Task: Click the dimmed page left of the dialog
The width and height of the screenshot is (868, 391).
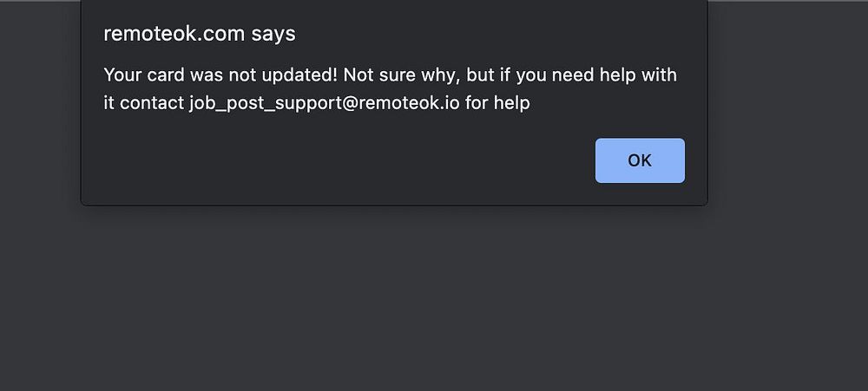Action: [x=39, y=130]
